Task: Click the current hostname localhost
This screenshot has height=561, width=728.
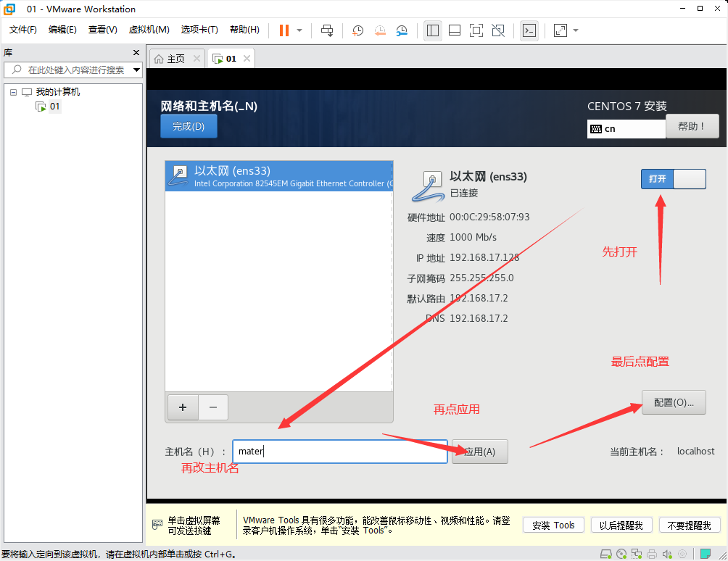Action: click(695, 451)
